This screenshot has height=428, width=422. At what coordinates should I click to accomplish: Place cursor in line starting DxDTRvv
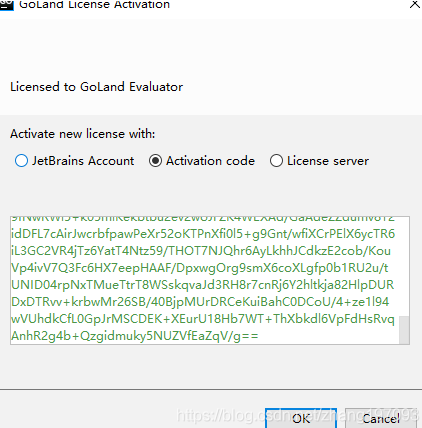coord(200,302)
